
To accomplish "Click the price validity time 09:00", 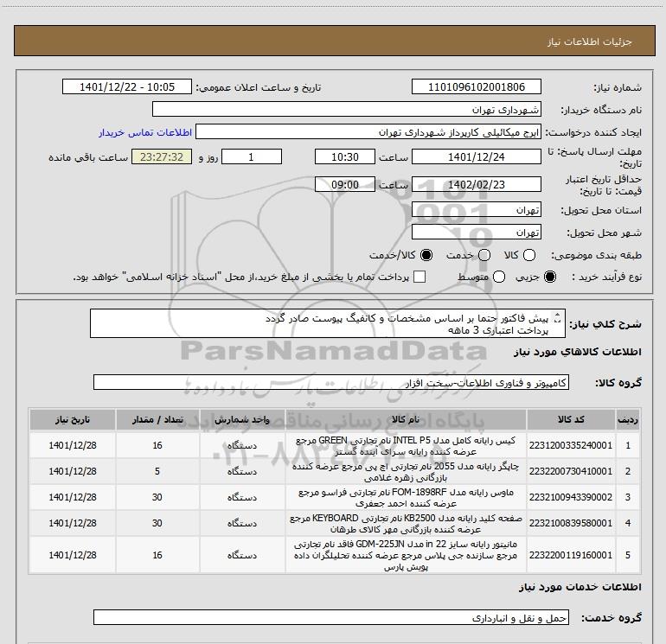I will [345, 184].
